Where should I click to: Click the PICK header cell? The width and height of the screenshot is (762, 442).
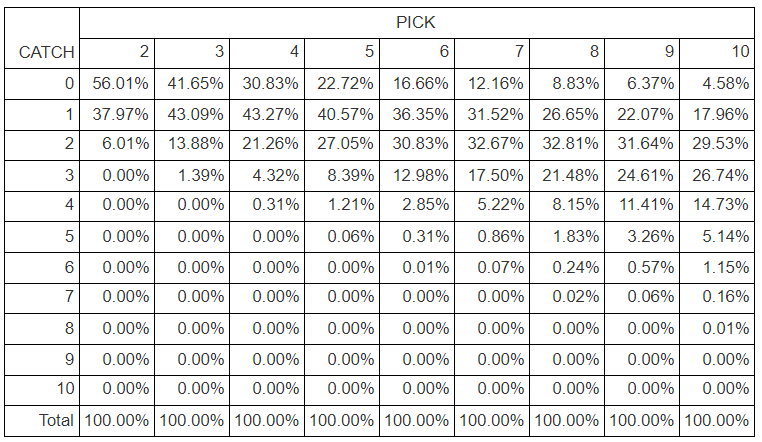pos(416,23)
